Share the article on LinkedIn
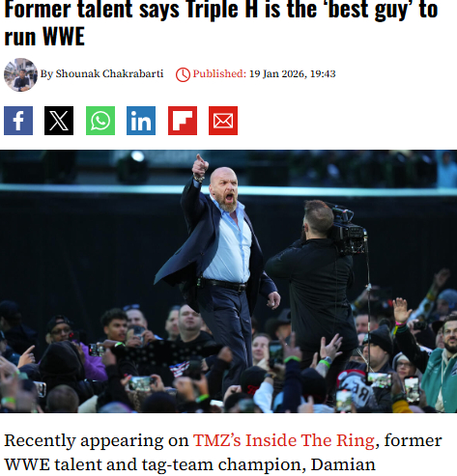Image resolution: width=457 pixels, height=476 pixels. tap(141, 121)
